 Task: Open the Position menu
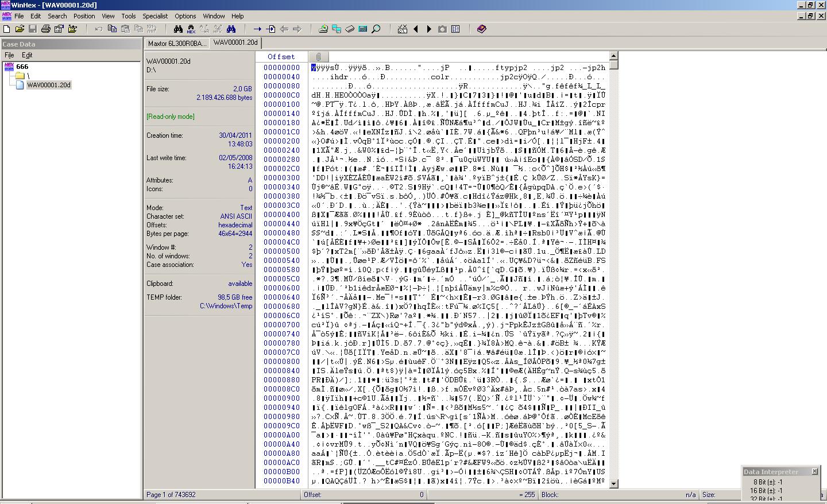[84, 16]
